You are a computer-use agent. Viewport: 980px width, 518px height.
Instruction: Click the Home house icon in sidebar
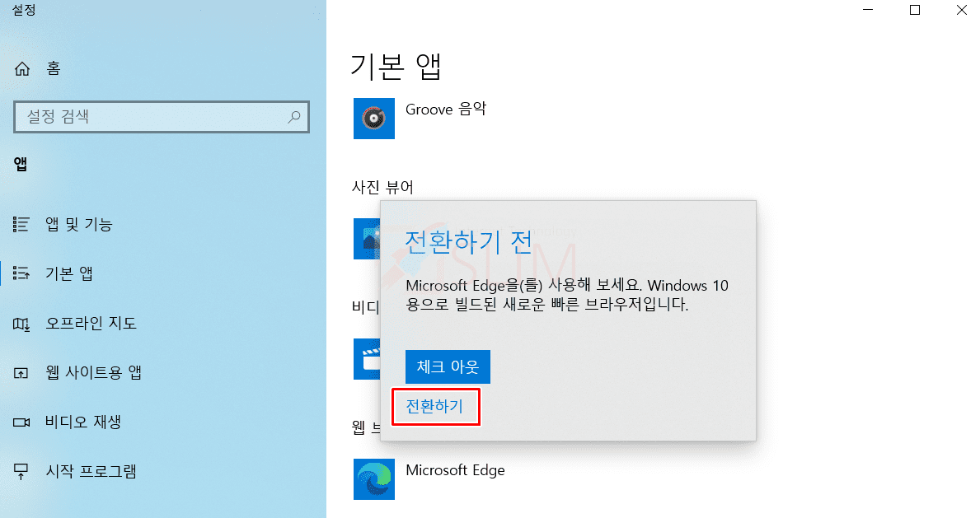coord(22,68)
